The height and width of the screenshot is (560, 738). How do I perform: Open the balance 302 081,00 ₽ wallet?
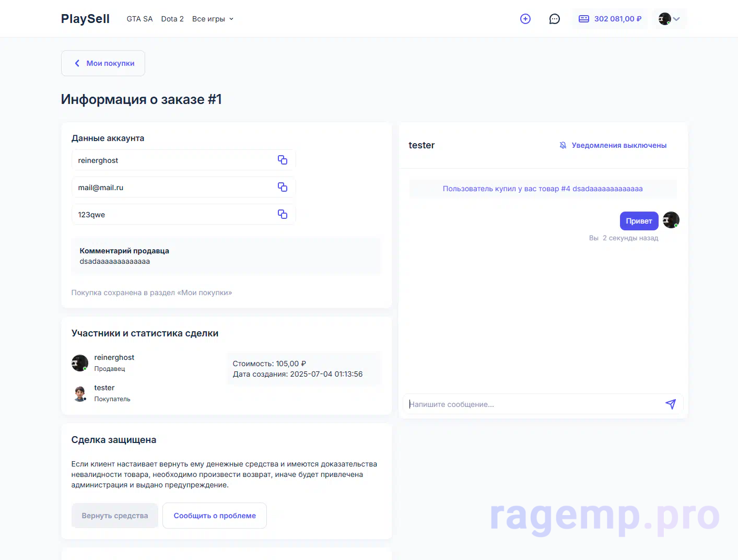[x=610, y=19]
